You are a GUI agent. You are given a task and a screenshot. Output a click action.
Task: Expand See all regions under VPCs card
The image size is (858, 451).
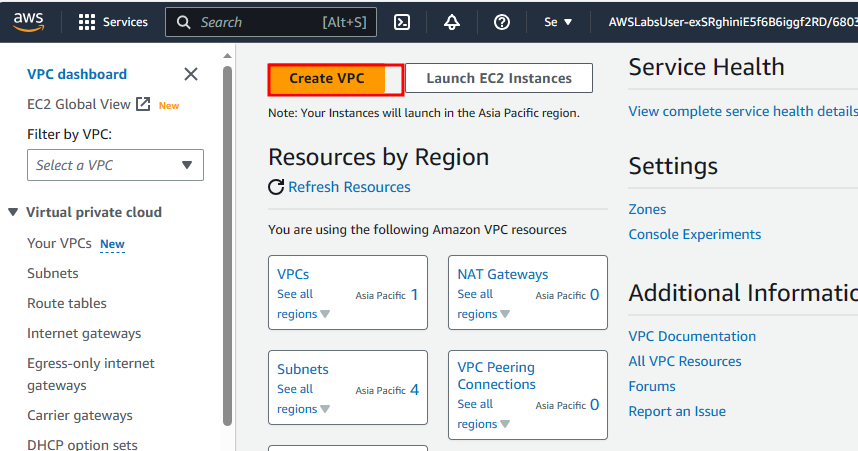click(x=303, y=304)
